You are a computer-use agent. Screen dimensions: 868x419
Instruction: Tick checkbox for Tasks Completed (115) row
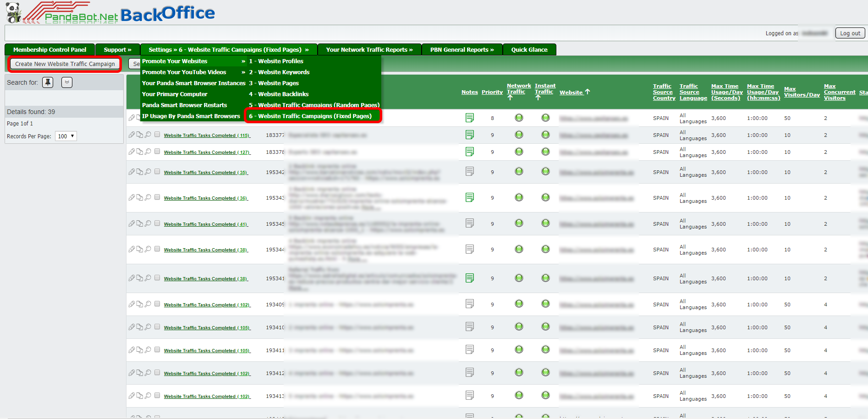(157, 135)
